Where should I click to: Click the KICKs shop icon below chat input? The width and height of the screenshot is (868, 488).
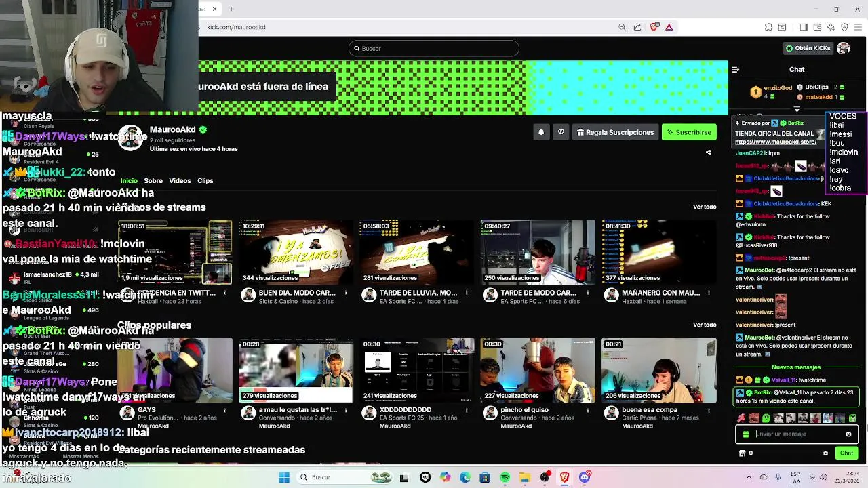tap(742, 453)
